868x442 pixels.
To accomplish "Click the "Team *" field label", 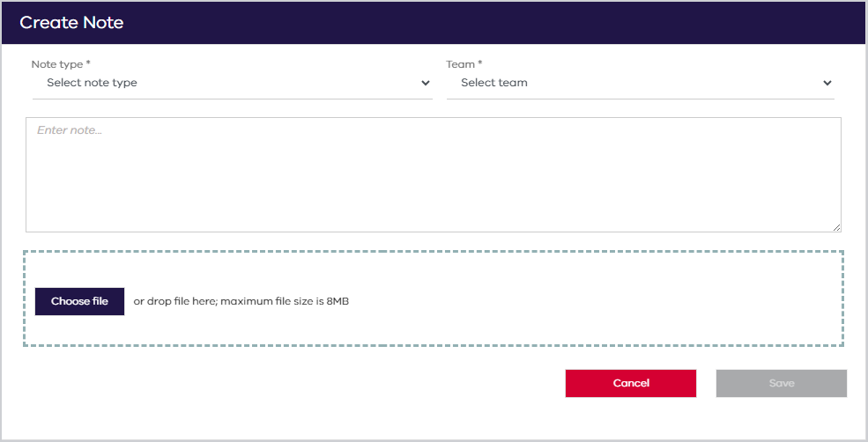I will pos(464,64).
